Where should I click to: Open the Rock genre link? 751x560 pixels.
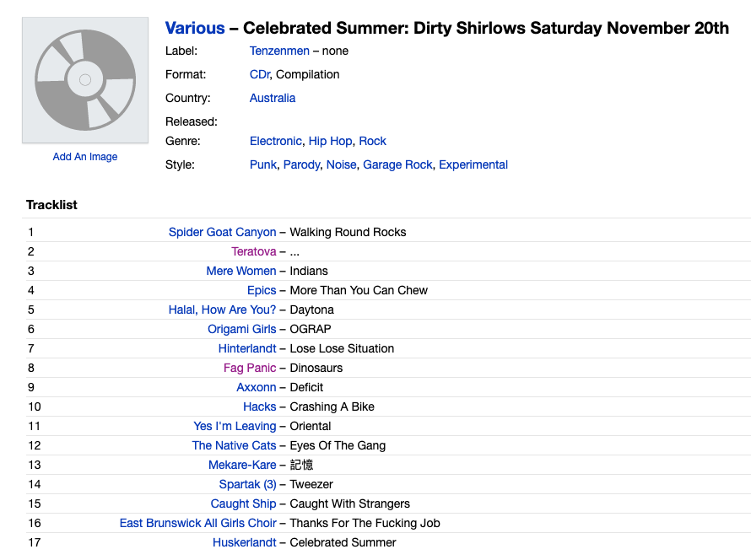coord(372,141)
